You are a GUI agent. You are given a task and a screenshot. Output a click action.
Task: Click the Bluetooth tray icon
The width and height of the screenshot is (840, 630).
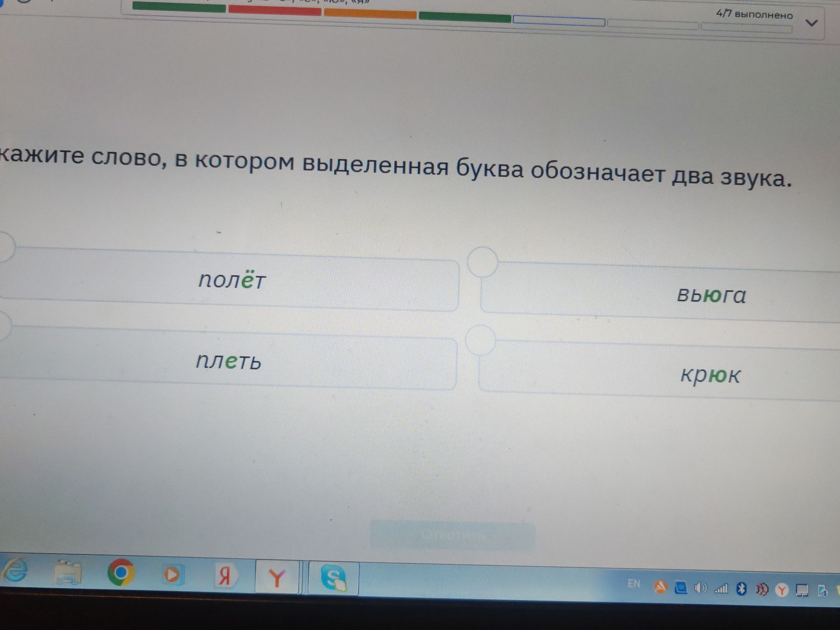tap(741, 589)
